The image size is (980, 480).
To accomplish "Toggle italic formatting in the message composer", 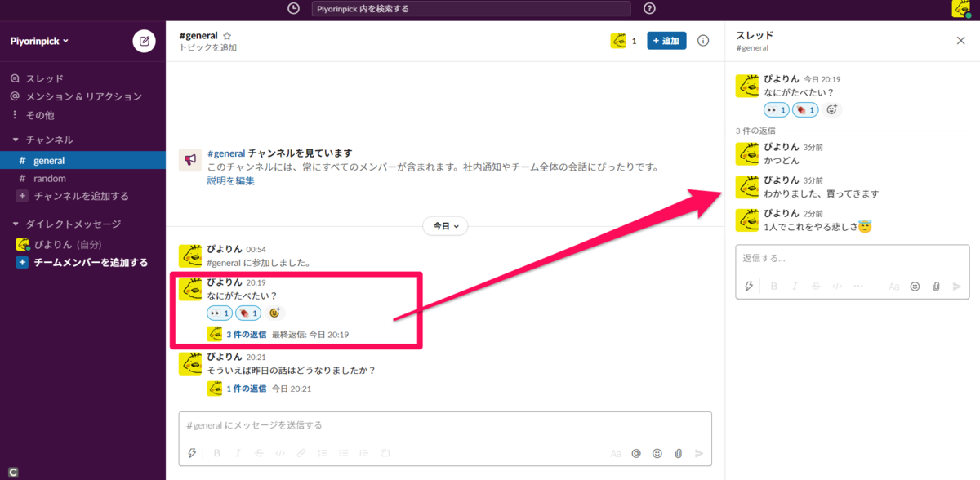I will pos(238,452).
